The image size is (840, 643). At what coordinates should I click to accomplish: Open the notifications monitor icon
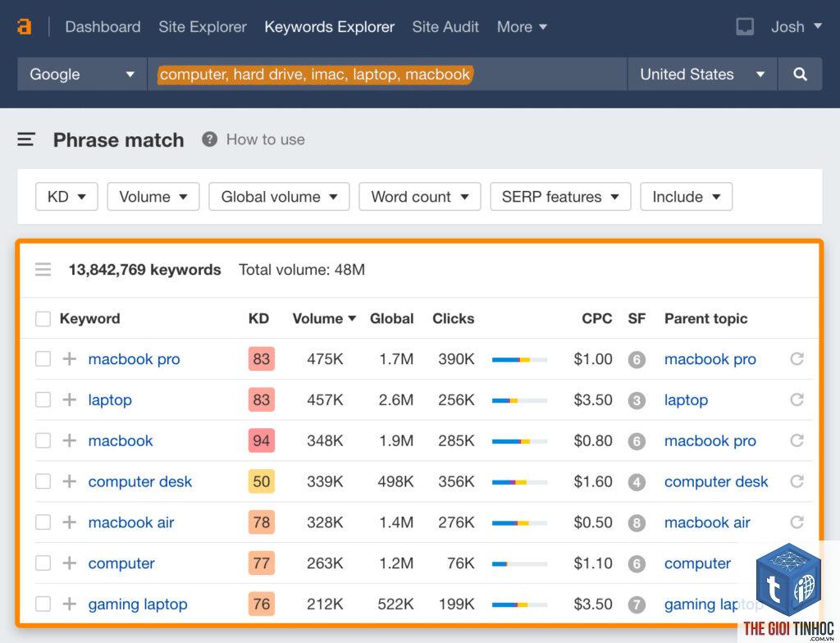pyautogui.click(x=745, y=27)
